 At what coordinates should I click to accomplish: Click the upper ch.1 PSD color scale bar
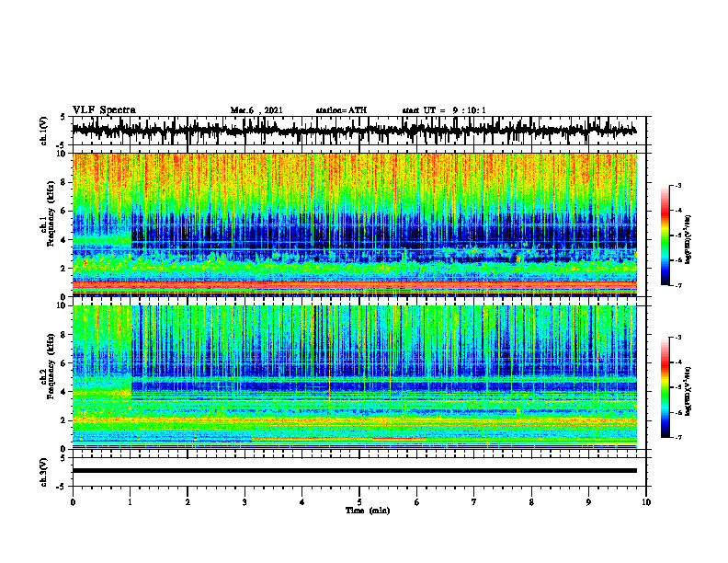click(x=665, y=236)
